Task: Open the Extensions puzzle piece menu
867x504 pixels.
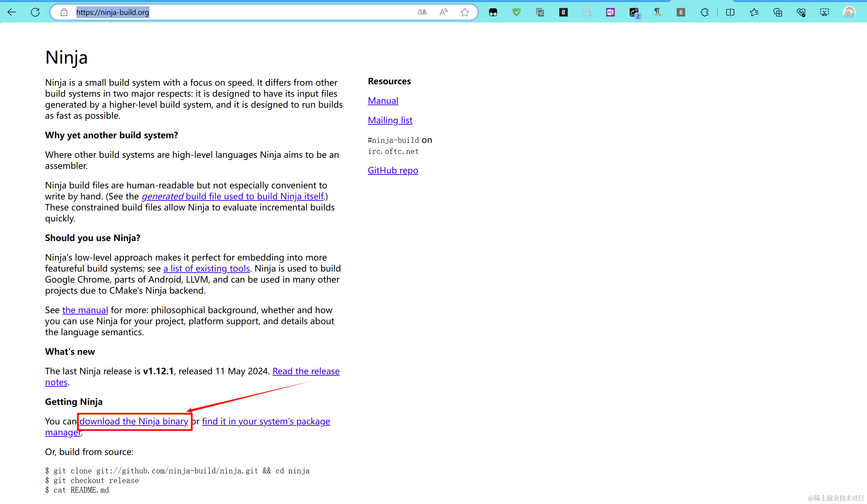Action: pos(704,12)
